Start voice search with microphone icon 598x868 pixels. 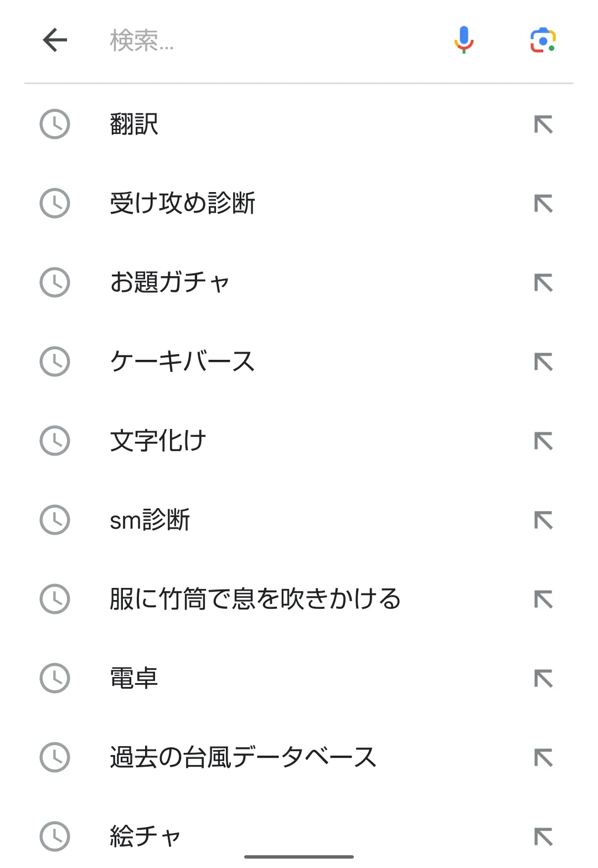463,40
